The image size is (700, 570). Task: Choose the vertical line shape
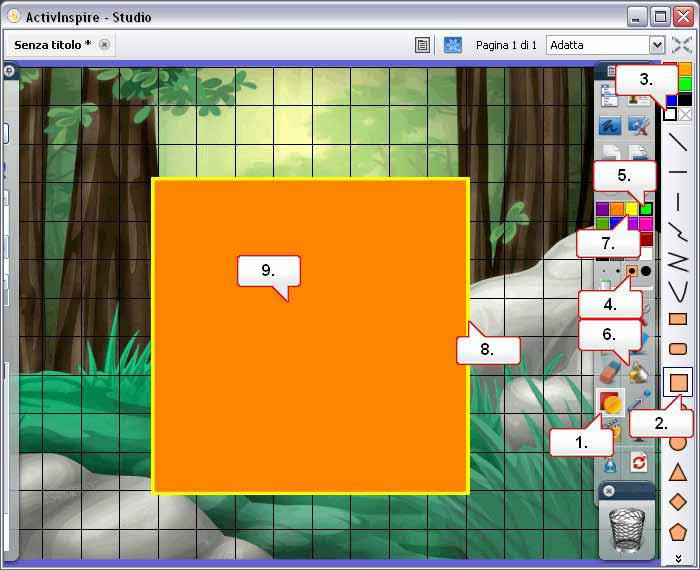[x=678, y=201]
